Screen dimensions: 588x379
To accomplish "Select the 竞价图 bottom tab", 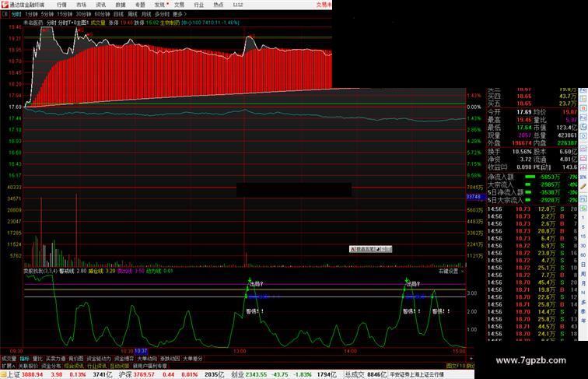I will point(76,359).
